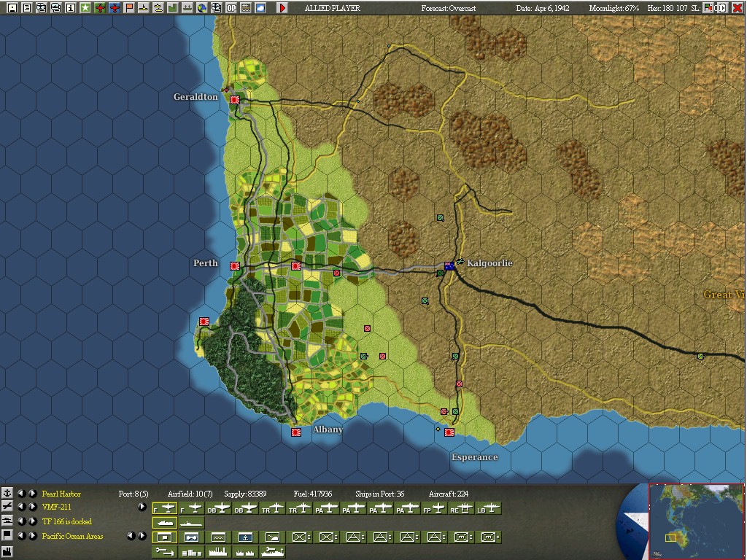This screenshot has height=560, width=747.
Task: Click the save game disk icon
Action: [x=12, y=7]
